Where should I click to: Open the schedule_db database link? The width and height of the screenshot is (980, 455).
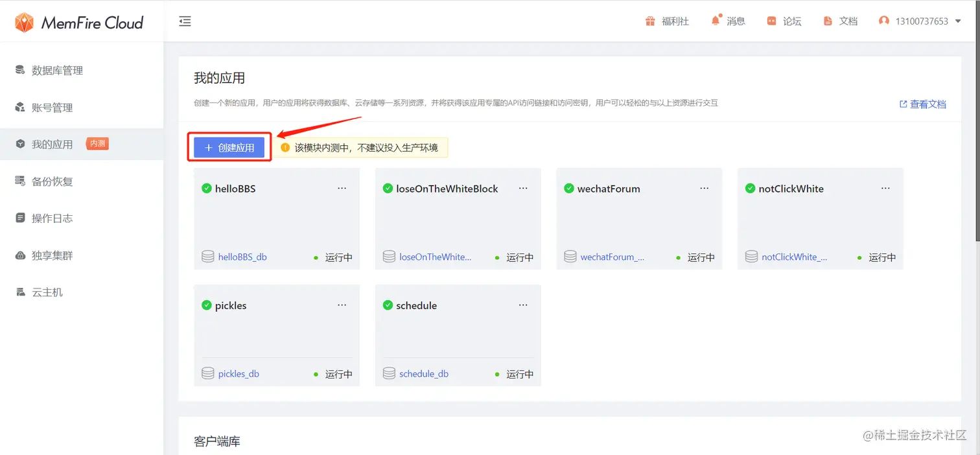[x=424, y=373]
